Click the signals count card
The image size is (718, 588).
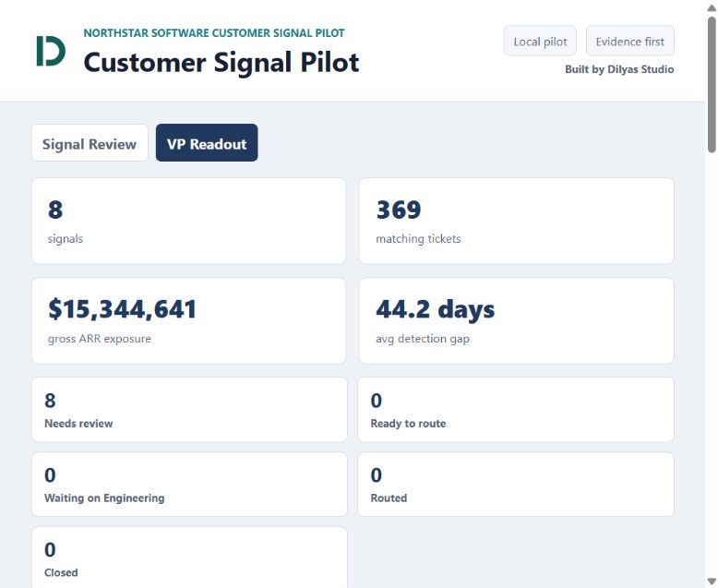click(x=188, y=221)
